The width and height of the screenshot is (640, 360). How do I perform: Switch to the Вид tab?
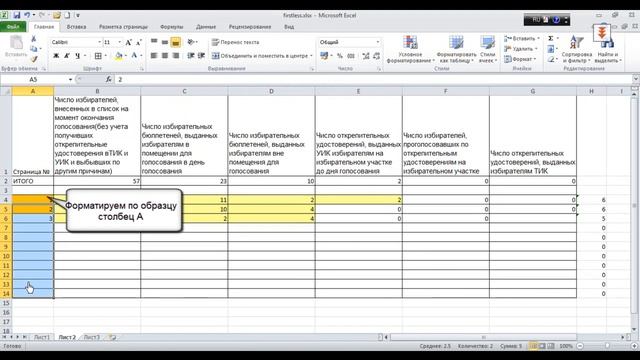pyautogui.click(x=289, y=27)
